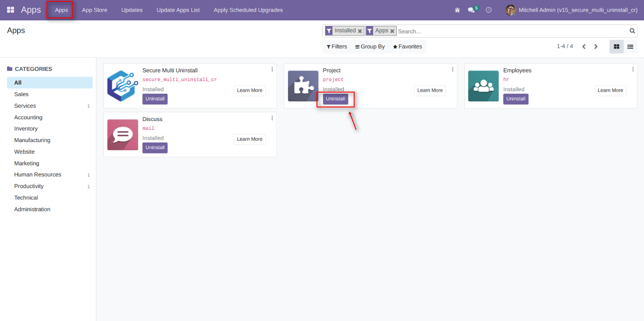Click the hr technical name text
The height and width of the screenshot is (321, 644).
click(506, 80)
